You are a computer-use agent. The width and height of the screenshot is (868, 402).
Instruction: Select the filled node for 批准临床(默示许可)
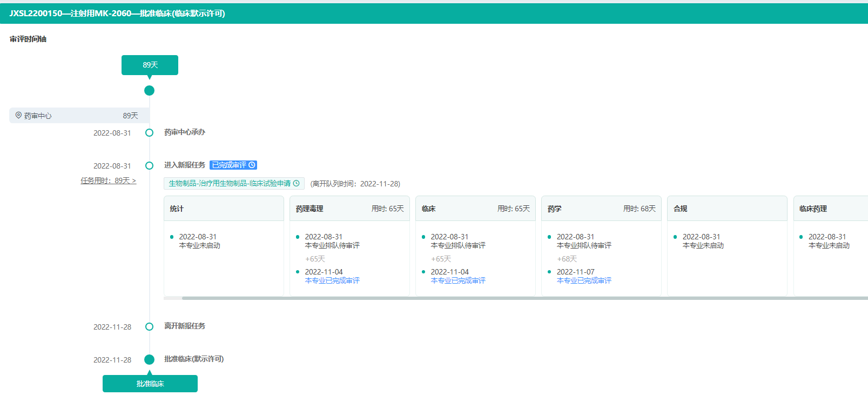click(x=150, y=359)
